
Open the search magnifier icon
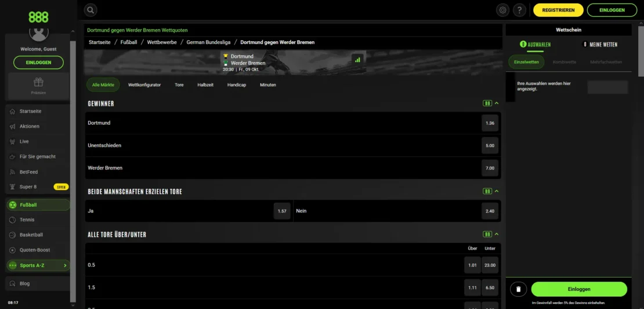91,10
